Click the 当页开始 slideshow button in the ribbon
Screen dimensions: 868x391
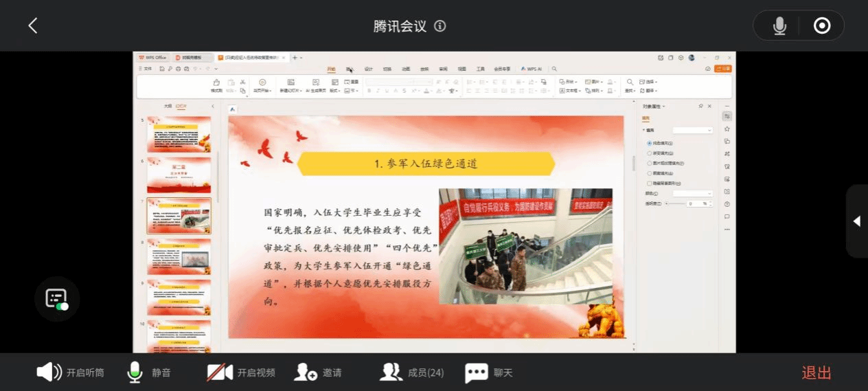262,85
